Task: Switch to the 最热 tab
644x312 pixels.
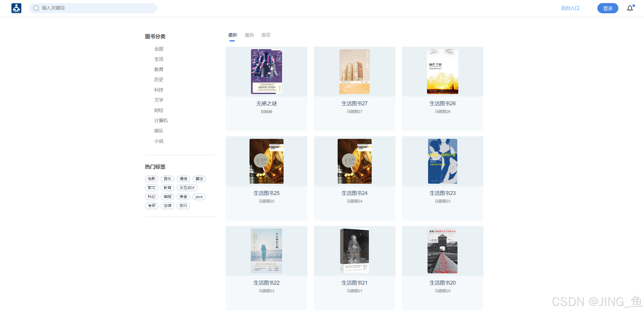Action: [x=249, y=35]
